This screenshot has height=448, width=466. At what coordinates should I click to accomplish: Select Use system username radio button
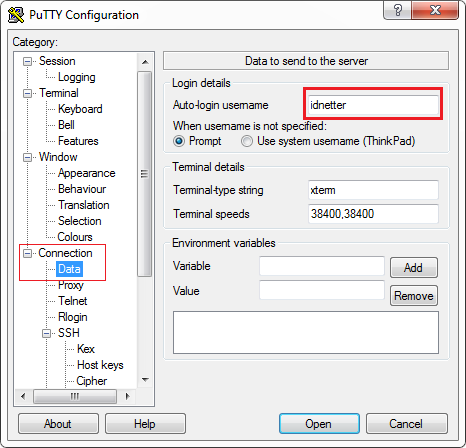pyautogui.click(x=247, y=141)
